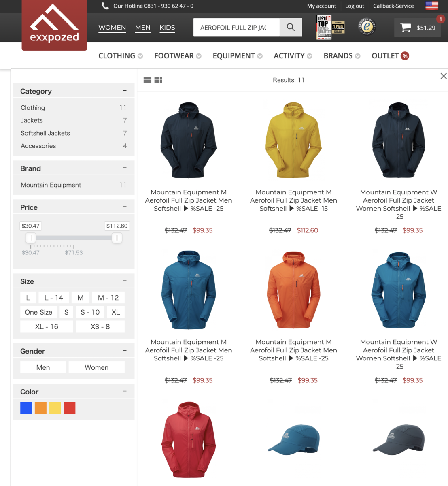Screen dimensions: 448x486
Task: Open the Activity dropdown menu
Action: [x=293, y=56]
